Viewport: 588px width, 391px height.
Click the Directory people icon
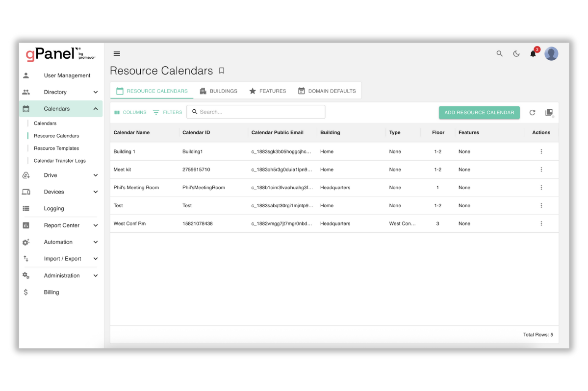click(x=26, y=92)
